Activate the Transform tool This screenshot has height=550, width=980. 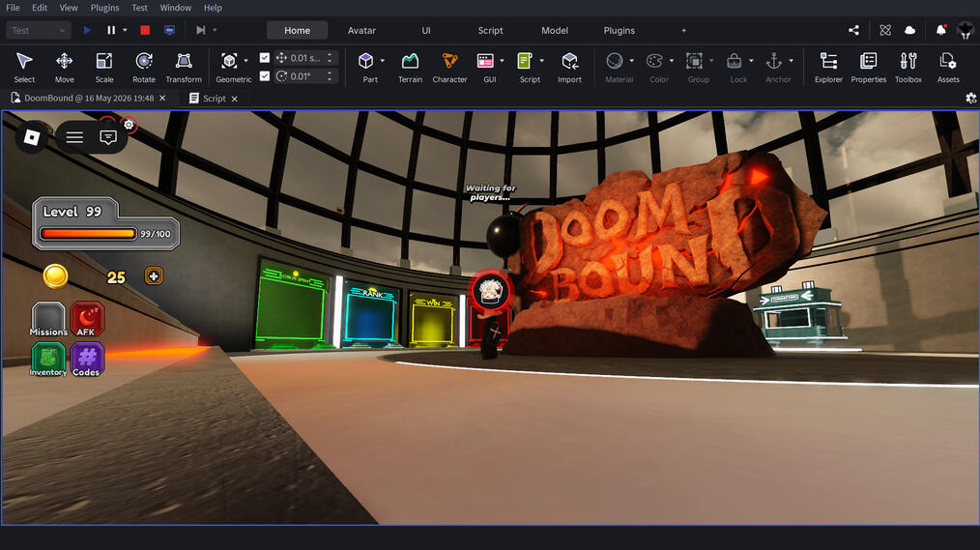point(184,67)
